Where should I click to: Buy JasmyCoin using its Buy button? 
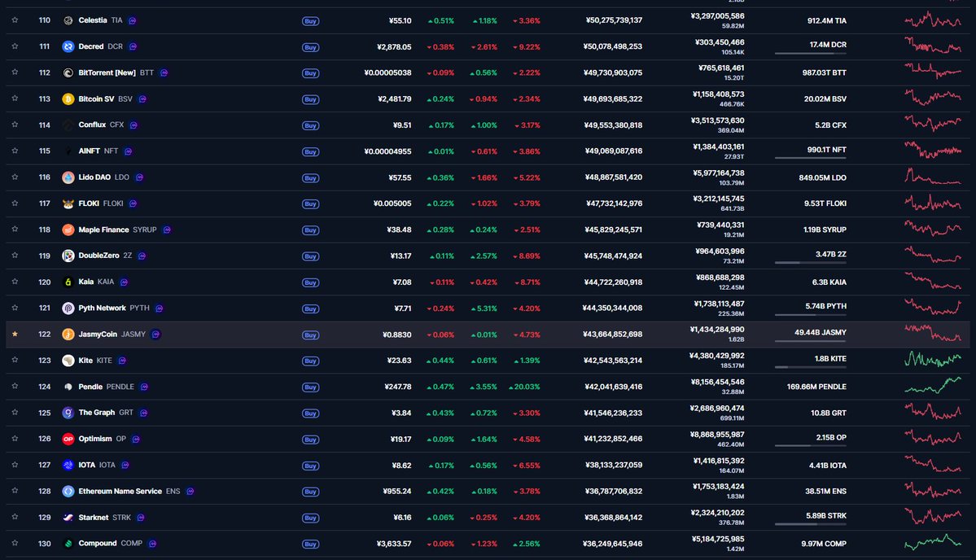click(311, 335)
